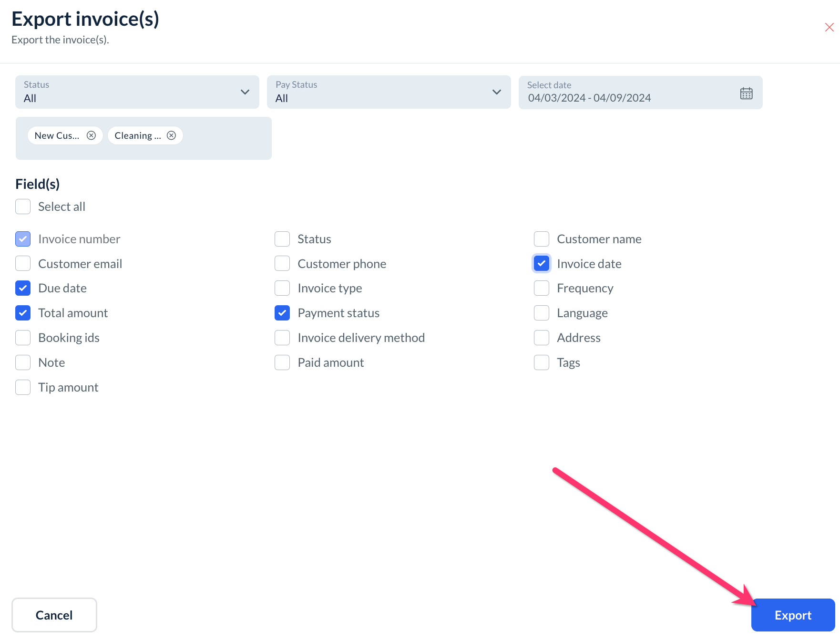Remove the New Cus... tag chip
The height and width of the screenshot is (641, 840).
coord(91,135)
